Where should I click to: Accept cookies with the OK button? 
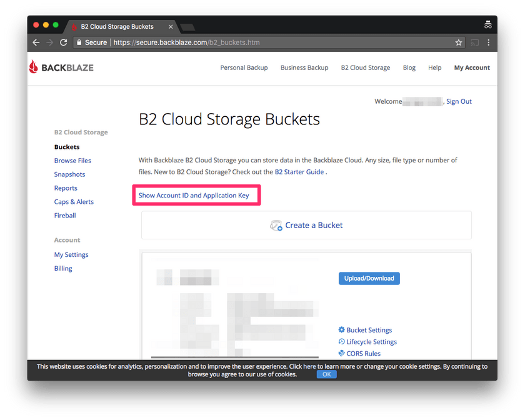click(x=327, y=374)
